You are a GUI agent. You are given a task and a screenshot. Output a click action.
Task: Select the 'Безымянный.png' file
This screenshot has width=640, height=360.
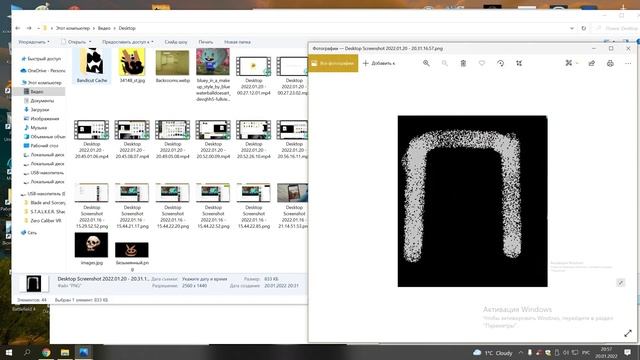pyautogui.click(x=132, y=257)
